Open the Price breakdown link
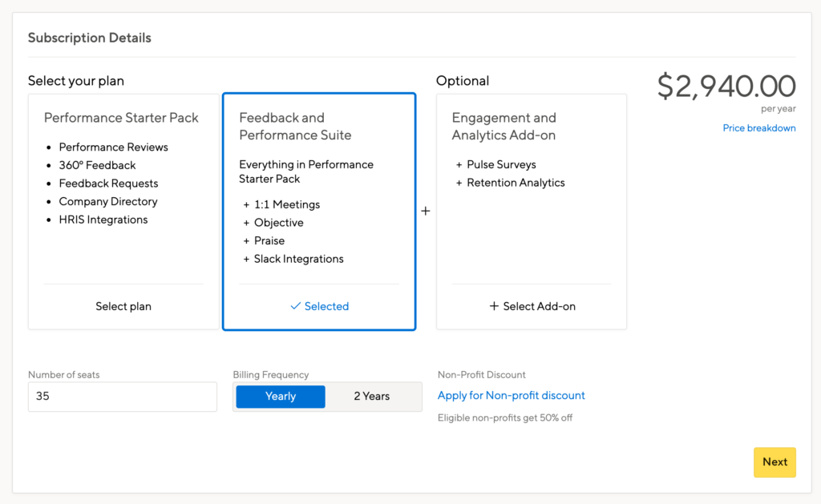Viewport: 821px width, 504px height. [758, 128]
